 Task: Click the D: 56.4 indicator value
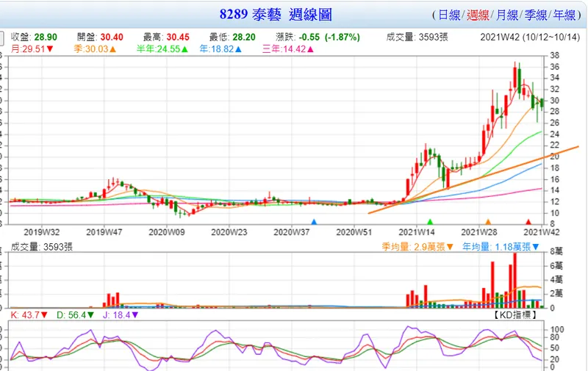pos(75,315)
